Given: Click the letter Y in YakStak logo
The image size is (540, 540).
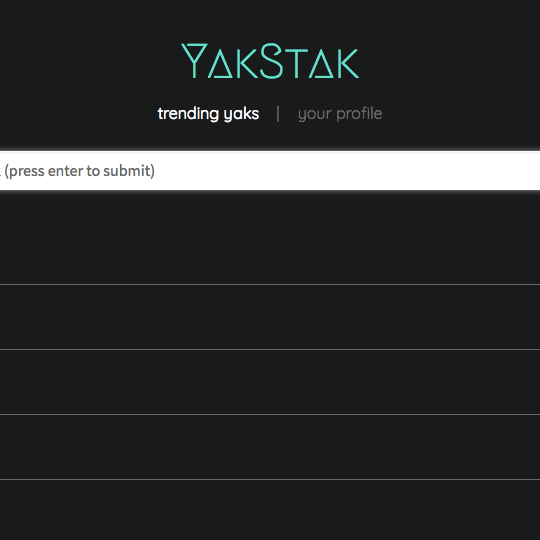Looking at the screenshot, I should [x=194, y=61].
